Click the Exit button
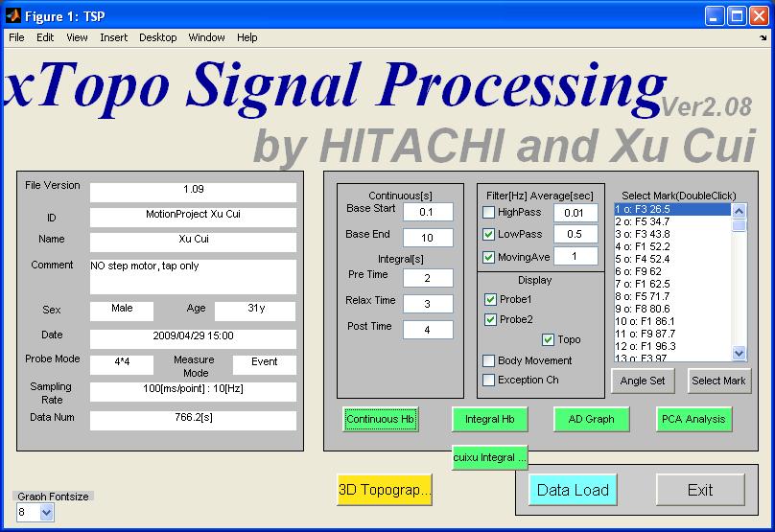The height and width of the screenshot is (532, 775). click(x=700, y=490)
